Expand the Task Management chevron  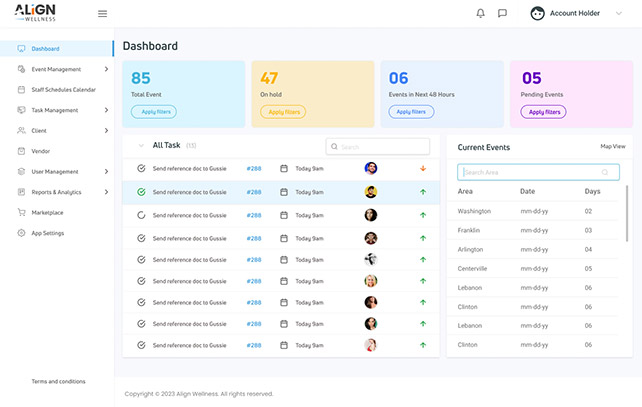pos(106,110)
